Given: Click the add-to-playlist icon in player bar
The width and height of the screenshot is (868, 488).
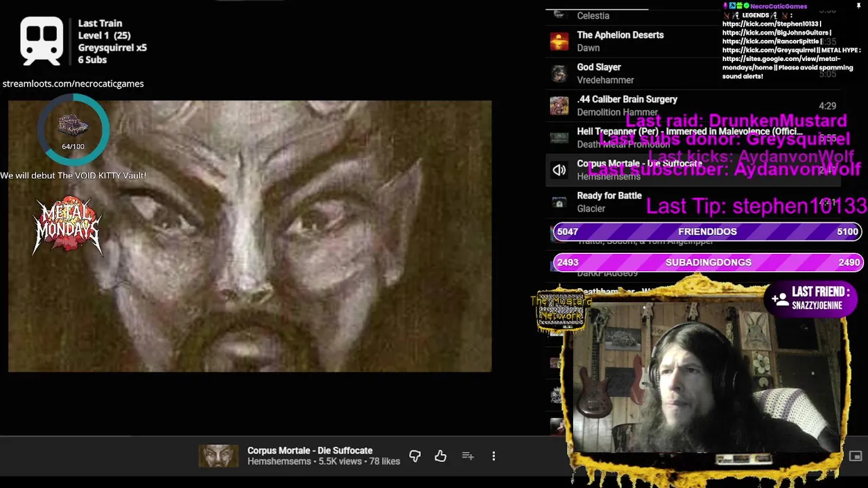Looking at the screenshot, I should point(468,456).
